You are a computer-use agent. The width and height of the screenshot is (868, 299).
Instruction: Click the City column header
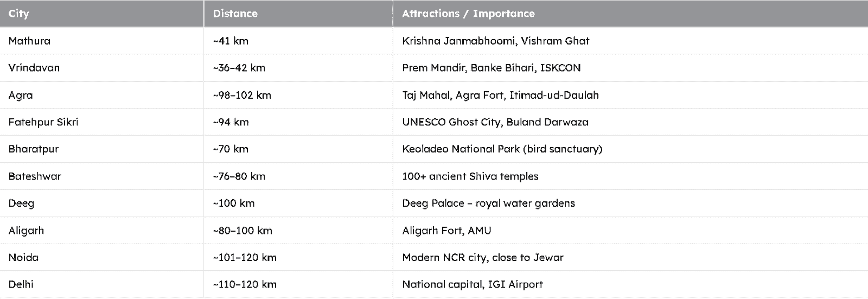(102, 14)
